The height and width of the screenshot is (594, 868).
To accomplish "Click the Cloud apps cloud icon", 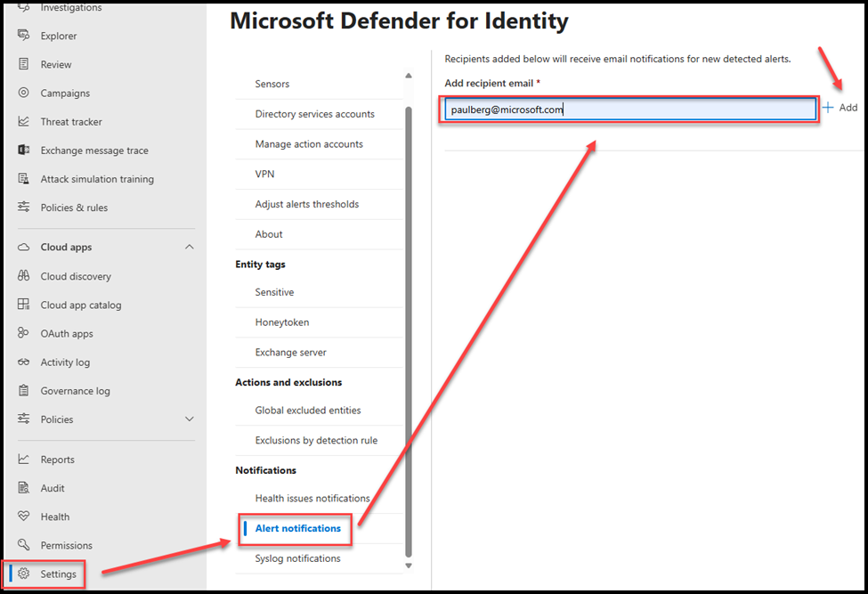I will pyautogui.click(x=23, y=247).
